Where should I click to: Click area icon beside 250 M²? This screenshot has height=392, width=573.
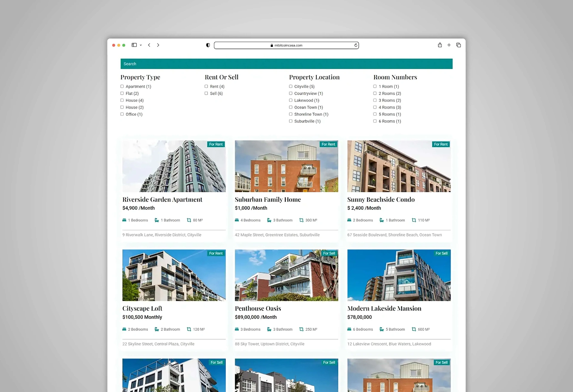tap(301, 329)
